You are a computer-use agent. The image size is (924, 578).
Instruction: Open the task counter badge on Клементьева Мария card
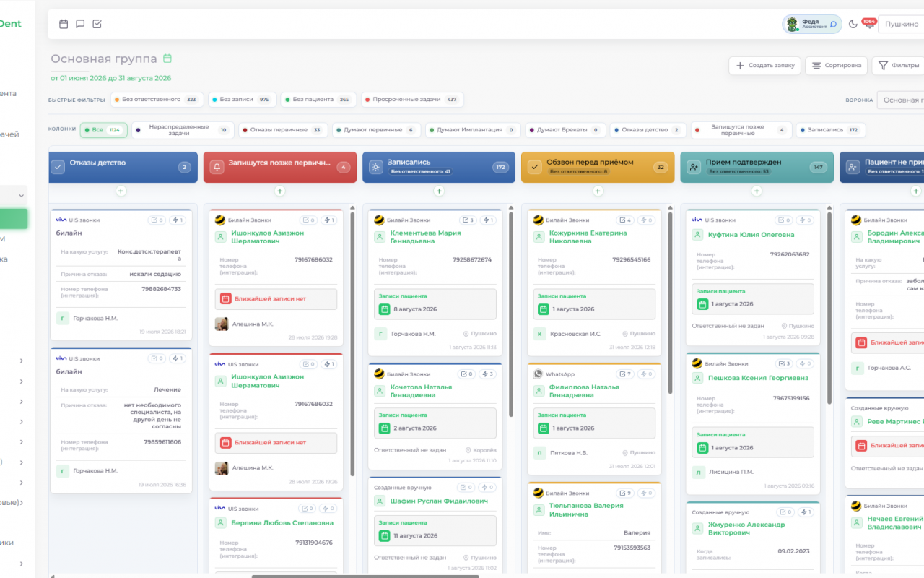(x=467, y=220)
